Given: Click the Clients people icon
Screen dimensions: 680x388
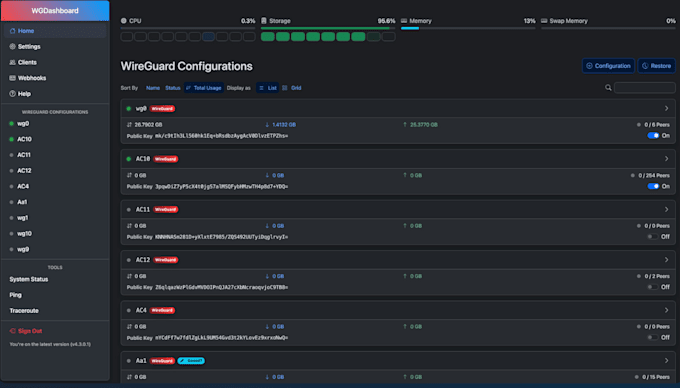Looking at the screenshot, I should (x=13, y=62).
